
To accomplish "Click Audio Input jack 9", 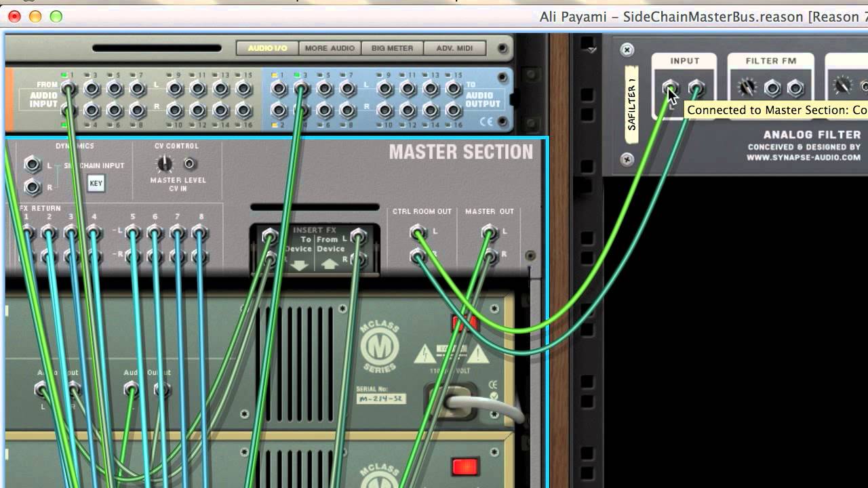I will pos(175,88).
